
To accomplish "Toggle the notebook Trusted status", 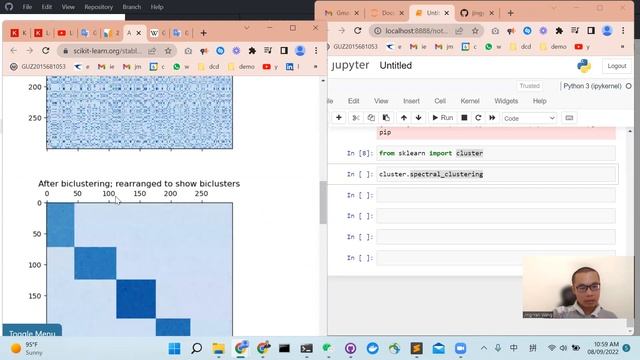I will (529, 86).
